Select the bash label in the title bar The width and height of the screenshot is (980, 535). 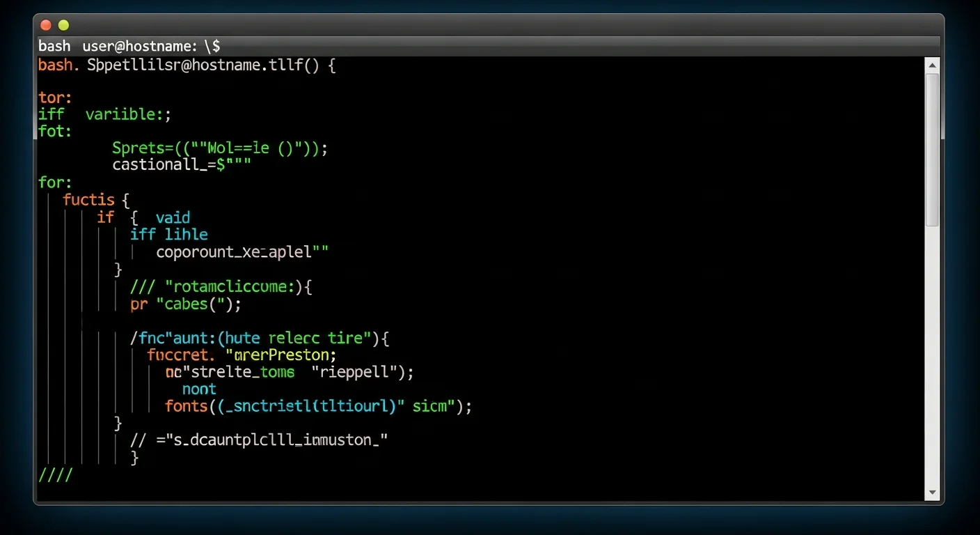click(x=54, y=46)
